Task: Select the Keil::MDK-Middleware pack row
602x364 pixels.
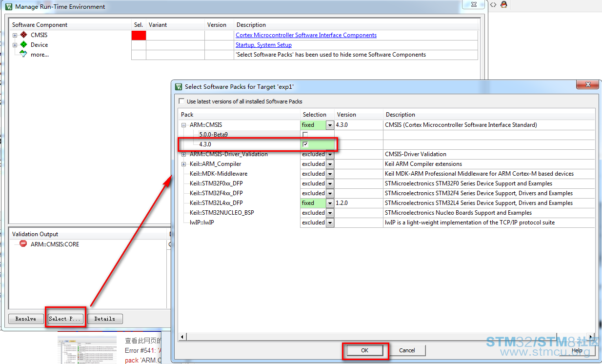Action: click(219, 174)
